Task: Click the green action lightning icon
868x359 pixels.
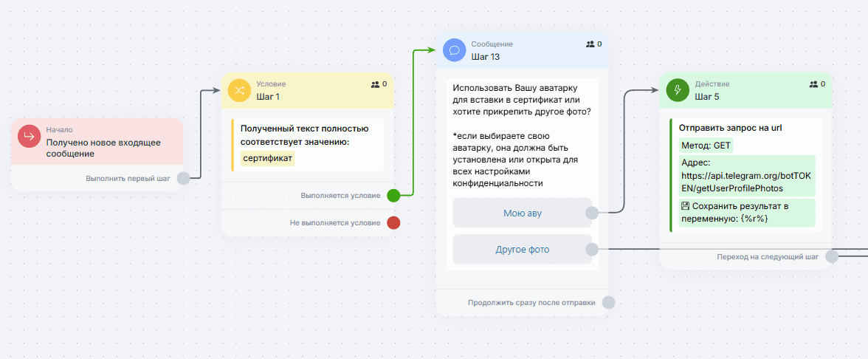Action: 678,90
